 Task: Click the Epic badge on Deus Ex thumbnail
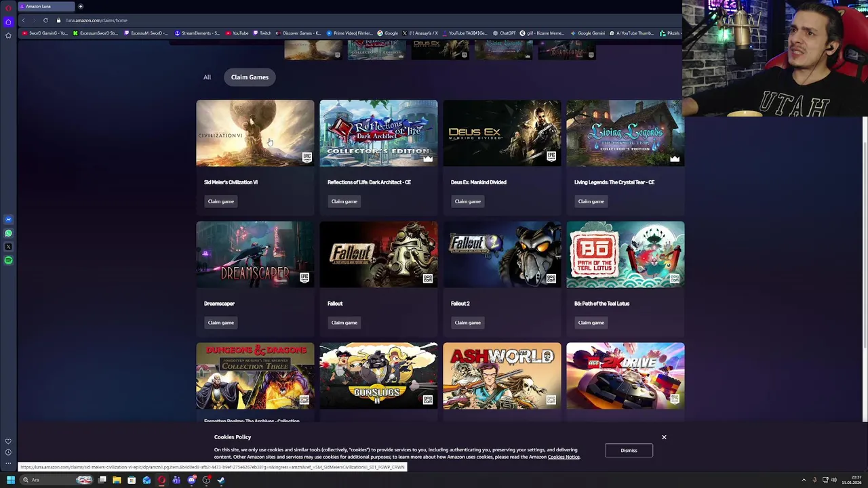click(x=551, y=157)
